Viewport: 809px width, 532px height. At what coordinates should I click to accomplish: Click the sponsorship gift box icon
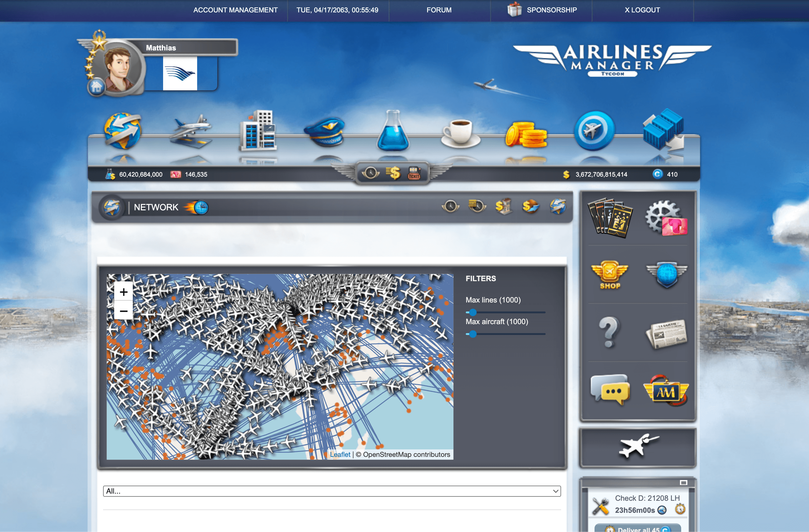pos(514,10)
